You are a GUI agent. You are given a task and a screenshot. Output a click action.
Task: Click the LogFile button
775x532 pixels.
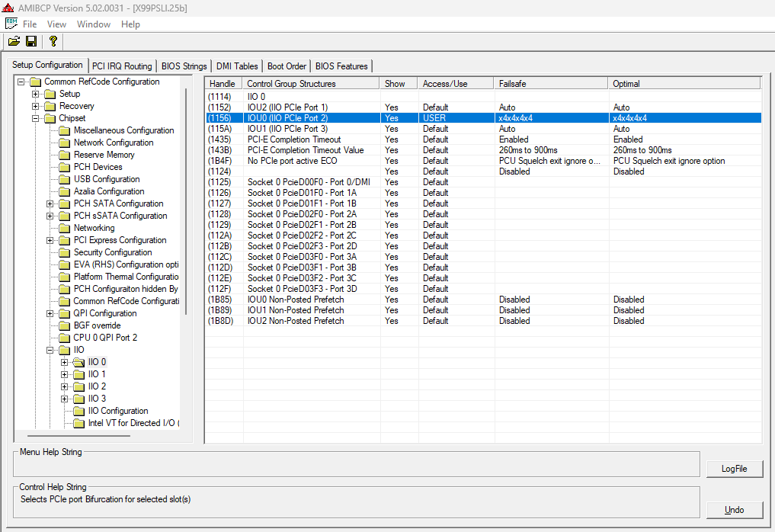(x=735, y=469)
